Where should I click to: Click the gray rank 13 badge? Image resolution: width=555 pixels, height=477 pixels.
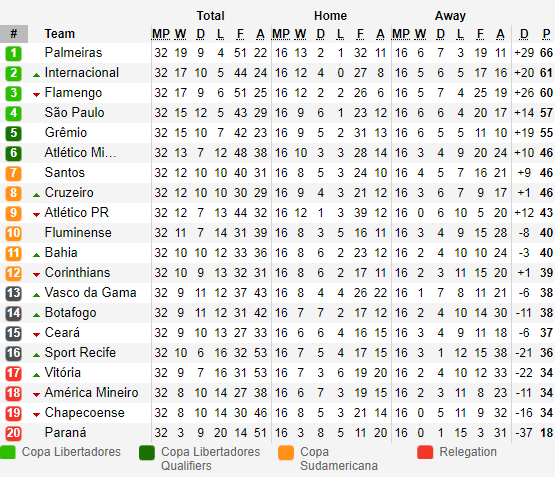click(x=13, y=293)
